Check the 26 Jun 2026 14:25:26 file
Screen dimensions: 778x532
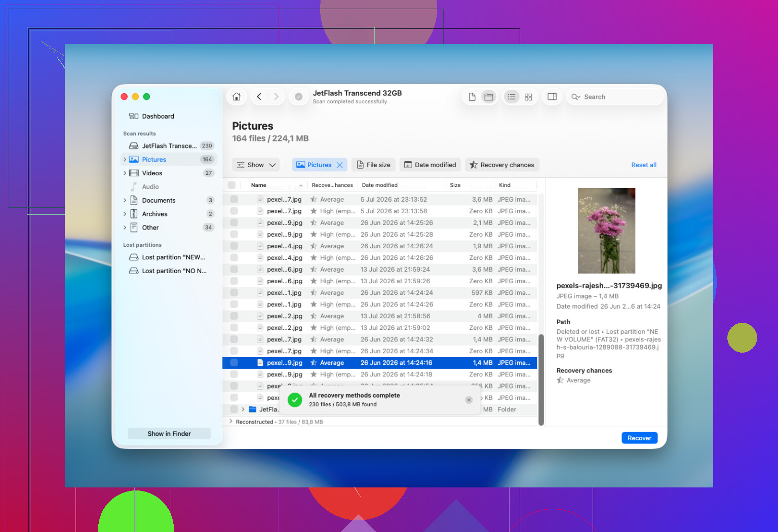pos(234,222)
